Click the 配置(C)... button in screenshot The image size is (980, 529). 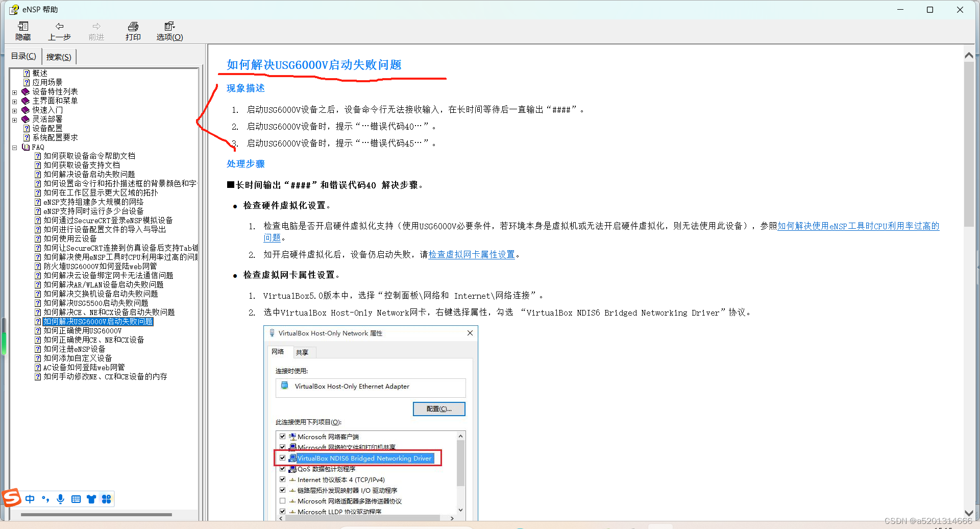tap(439, 409)
